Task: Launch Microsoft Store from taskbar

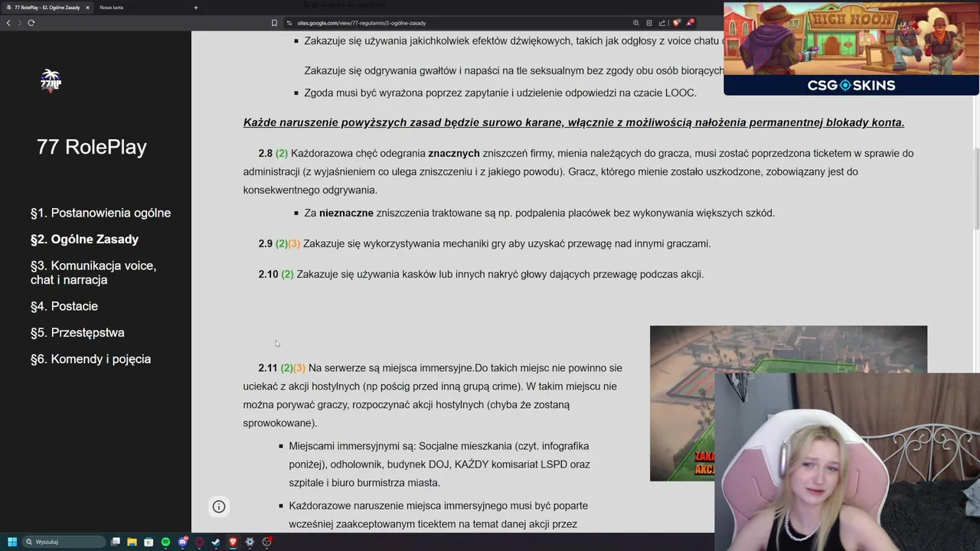Action: pyautogui.click(x=149, y=542)
